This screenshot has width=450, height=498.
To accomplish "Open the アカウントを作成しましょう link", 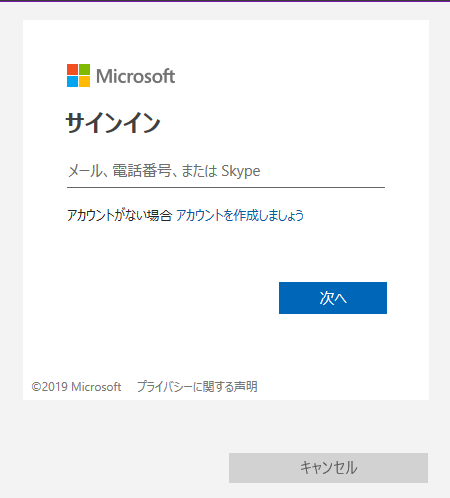I will 240,215.
